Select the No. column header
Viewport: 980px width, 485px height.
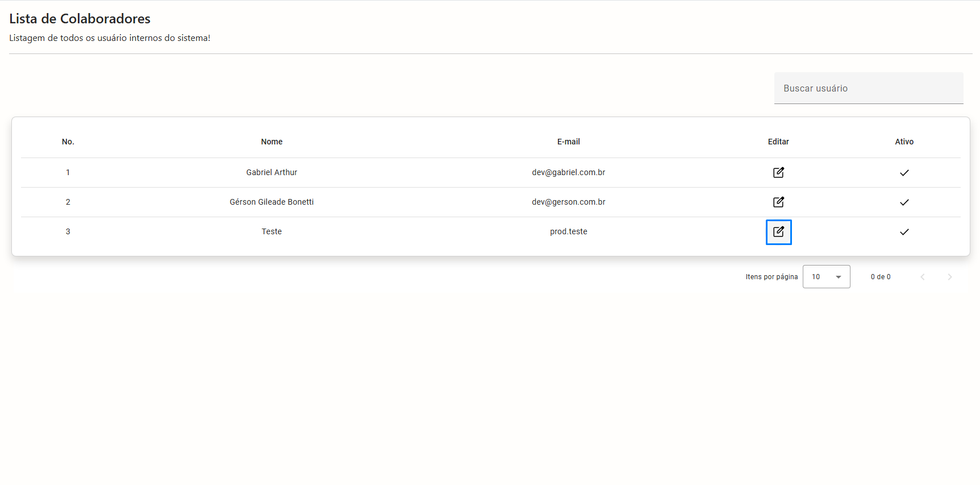click(x=68, y=142)
